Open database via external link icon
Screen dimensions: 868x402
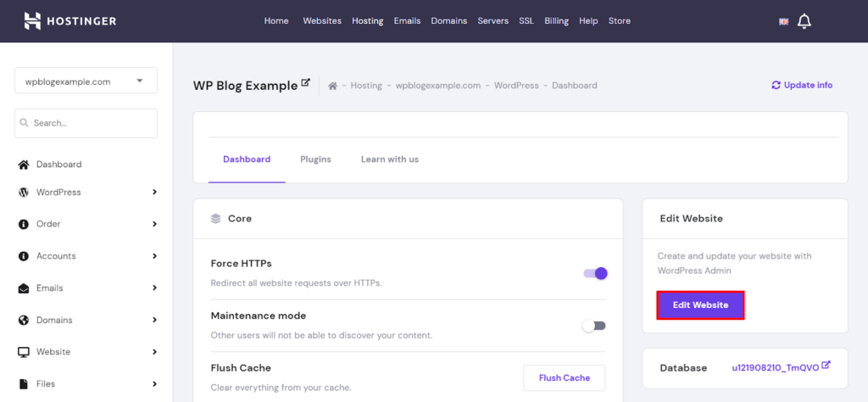point(826,365)
